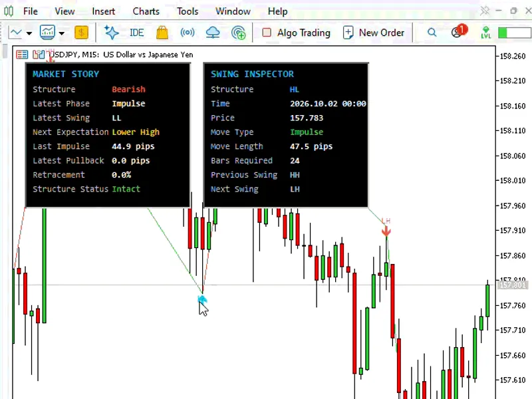
Task: Click the MetaTrader app logo icon
Action: coord(9,11)
